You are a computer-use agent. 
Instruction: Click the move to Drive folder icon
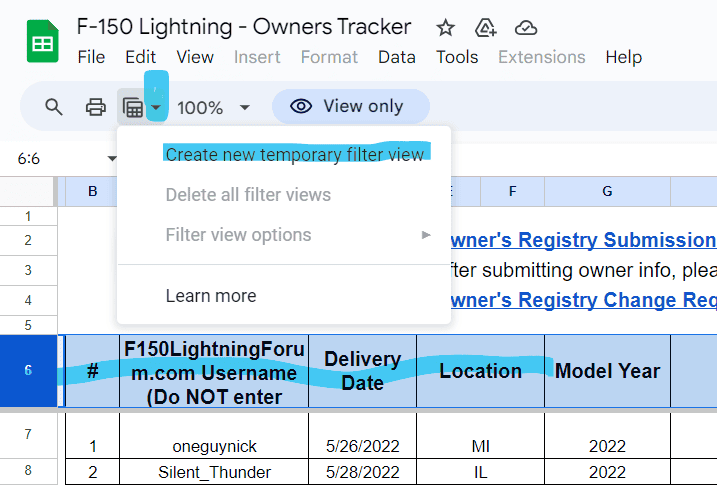[x=486, y=28]
